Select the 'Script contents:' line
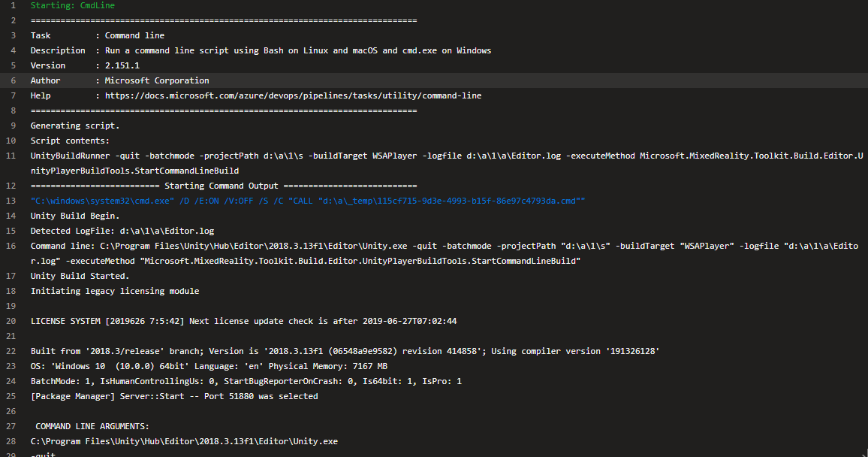The image size is (868, 457). 70,141
